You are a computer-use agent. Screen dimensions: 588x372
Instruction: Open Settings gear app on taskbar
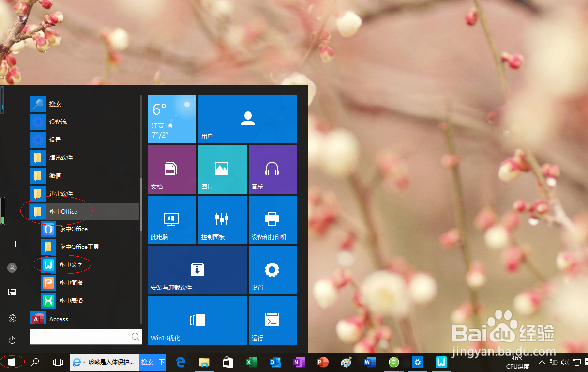pos(418,362)
